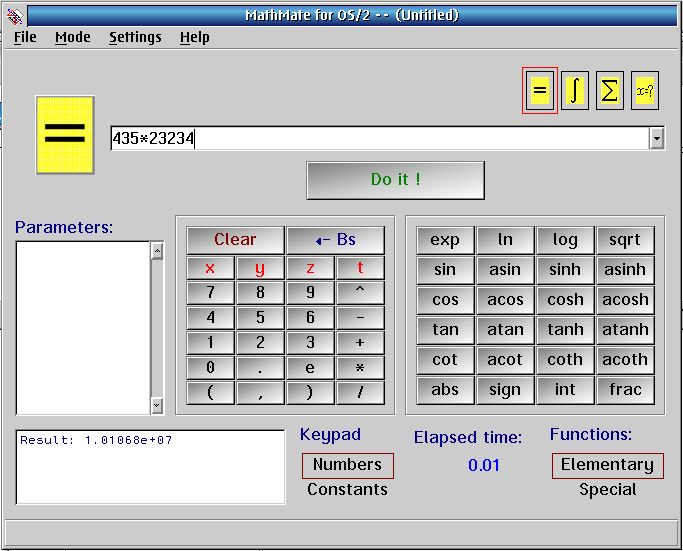Click into the expression input field
The width and height of the screenshot is (683, 551).
[380, 139]
